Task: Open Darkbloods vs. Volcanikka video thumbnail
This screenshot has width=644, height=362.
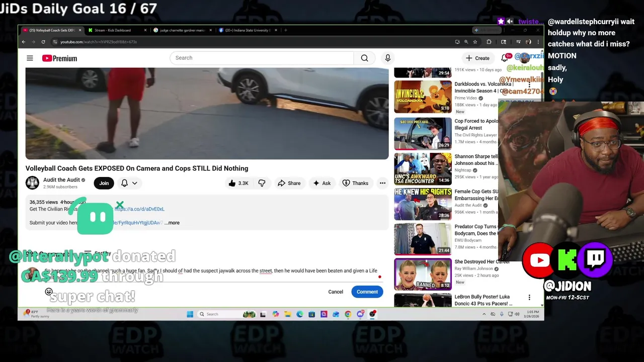Action: (423, 97)
